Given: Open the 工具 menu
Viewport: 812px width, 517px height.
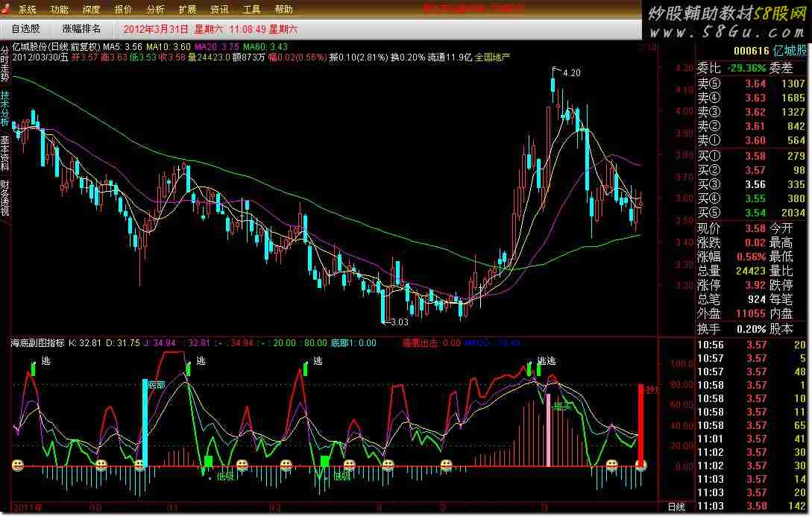Looking at the screenshot, I should (x=252, y=9).
